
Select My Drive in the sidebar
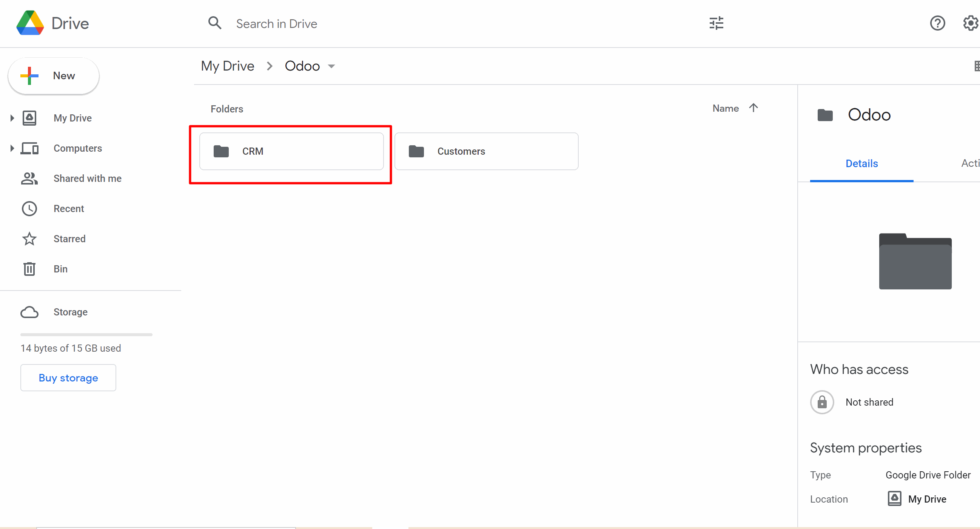(x=72, y=118)
